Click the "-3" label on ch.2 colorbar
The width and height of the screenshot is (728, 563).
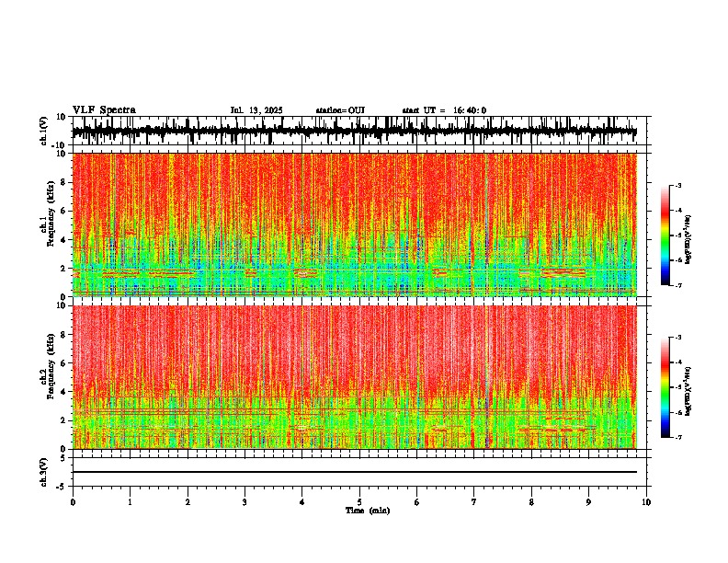tap(678, 338)
